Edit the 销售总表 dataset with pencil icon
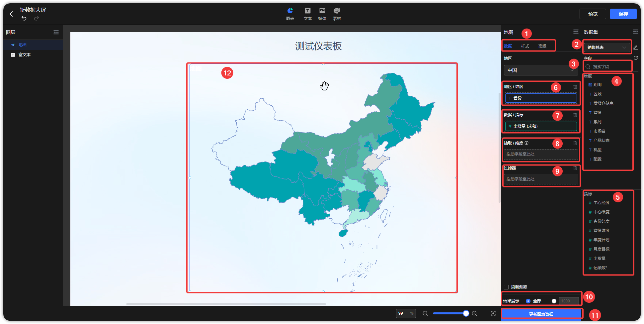 click(635, 47)
